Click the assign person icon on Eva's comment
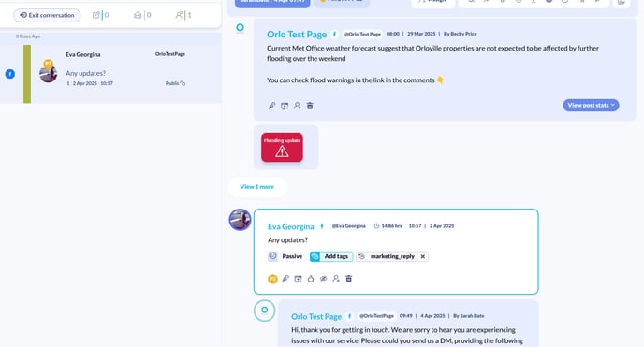644x347 pixels. [x=336, y=279]
